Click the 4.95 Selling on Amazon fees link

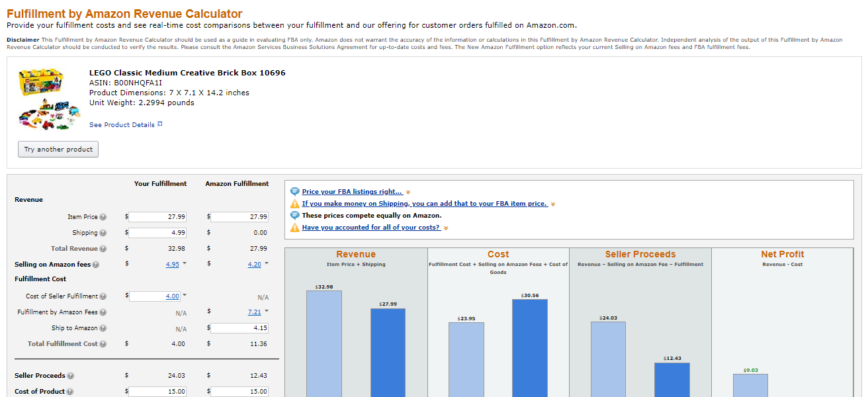[x=172, y=265]
